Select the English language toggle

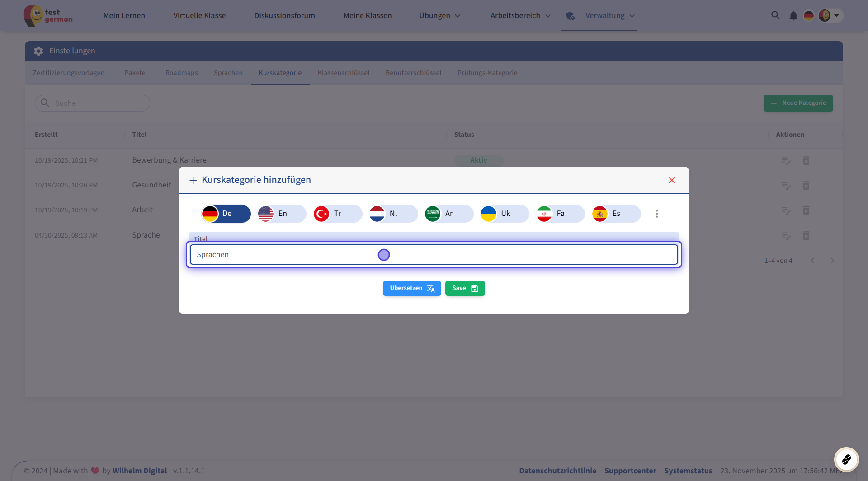tap(281, 214)
